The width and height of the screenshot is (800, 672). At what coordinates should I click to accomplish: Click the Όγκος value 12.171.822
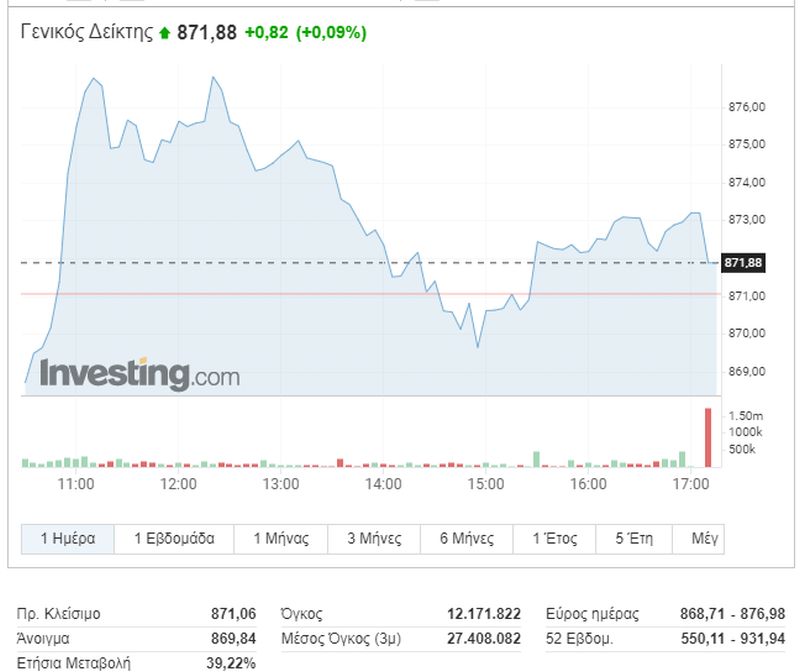coord(484,614)
